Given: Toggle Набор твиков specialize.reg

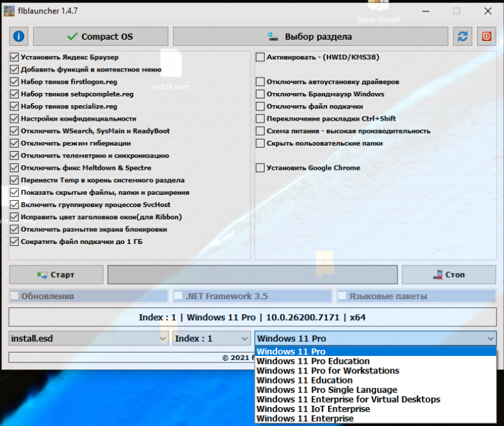Looking at the screenshot, I should coord(14,106).
